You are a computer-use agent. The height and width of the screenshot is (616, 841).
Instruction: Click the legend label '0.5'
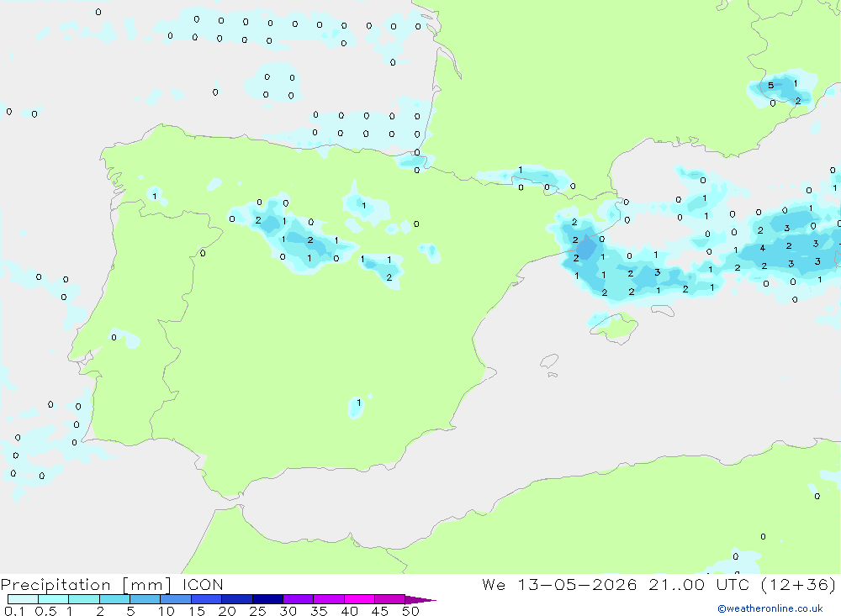point(45,611)
